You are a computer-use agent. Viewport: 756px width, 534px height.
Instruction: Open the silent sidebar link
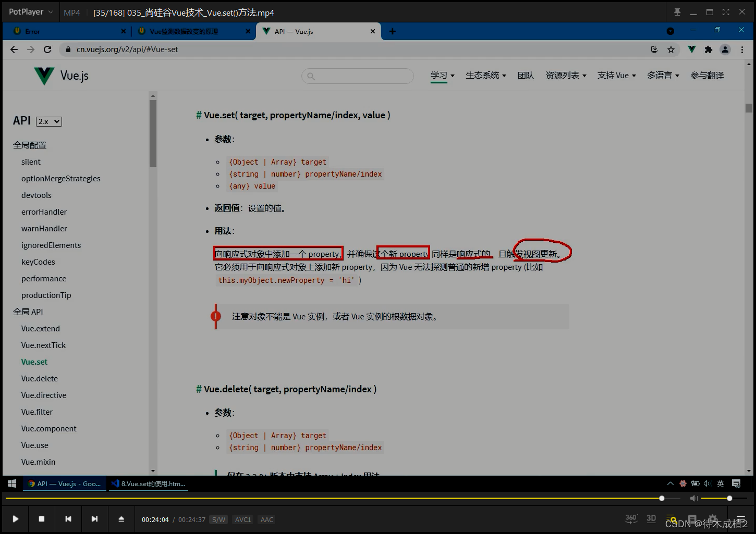(x=31, y=162)
